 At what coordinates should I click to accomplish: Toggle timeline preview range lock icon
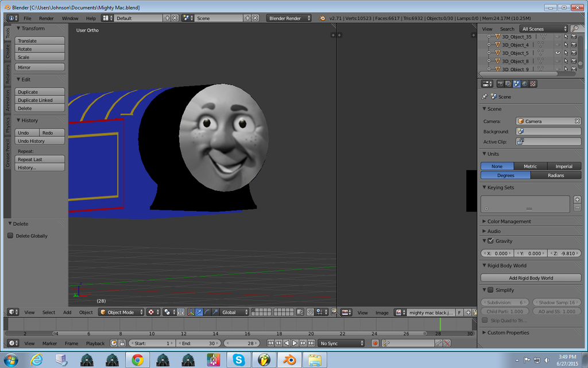(x=122, y=343)
